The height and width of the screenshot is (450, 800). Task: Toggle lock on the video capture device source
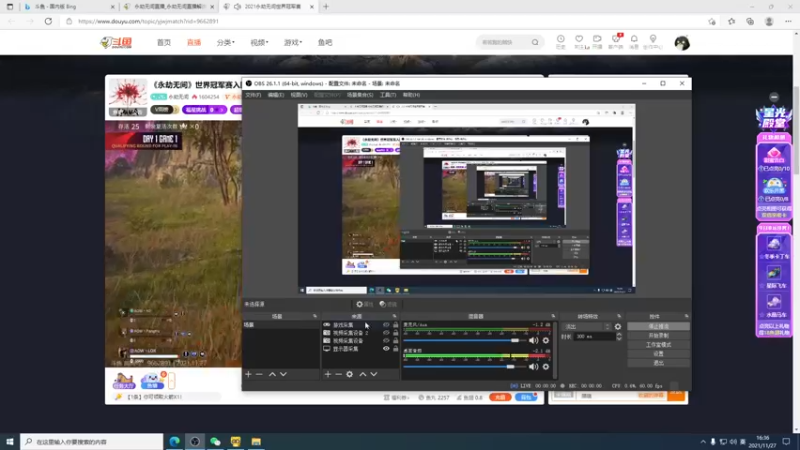395,341
